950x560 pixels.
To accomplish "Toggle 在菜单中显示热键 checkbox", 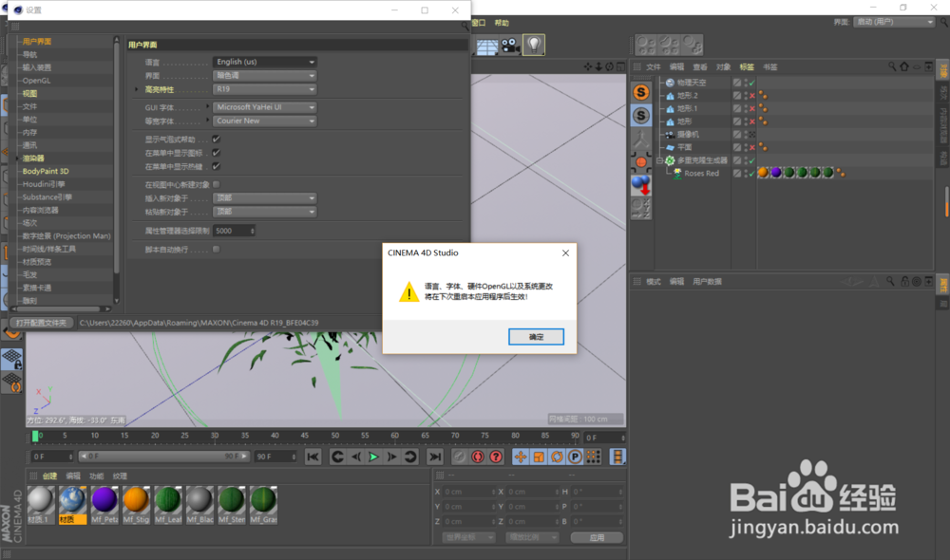I will coord(217,166).
